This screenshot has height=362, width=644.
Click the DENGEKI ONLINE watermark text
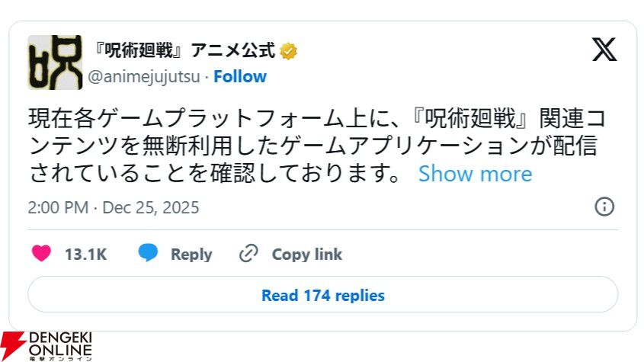59,345
